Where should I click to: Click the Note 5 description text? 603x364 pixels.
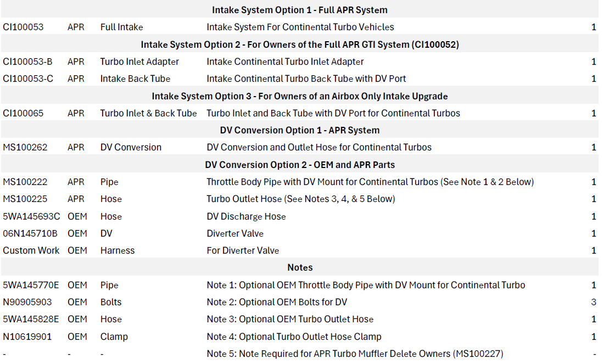tap(355, 354)
